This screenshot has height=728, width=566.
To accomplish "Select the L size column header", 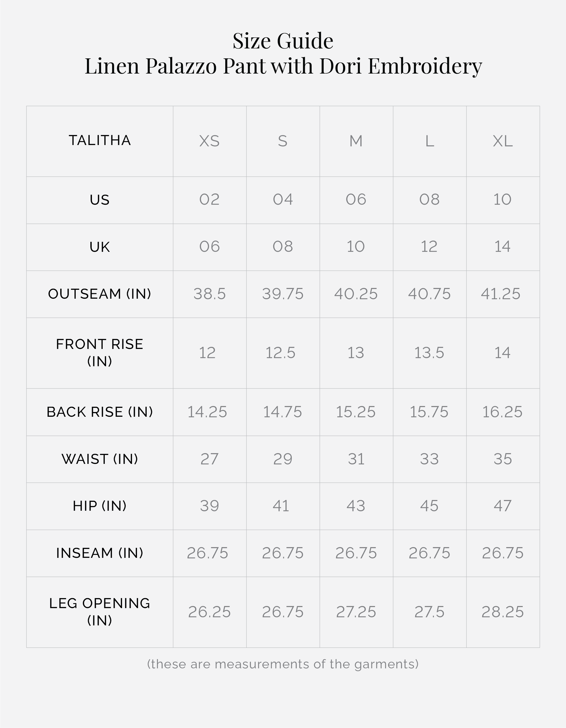I will (430, 141).
